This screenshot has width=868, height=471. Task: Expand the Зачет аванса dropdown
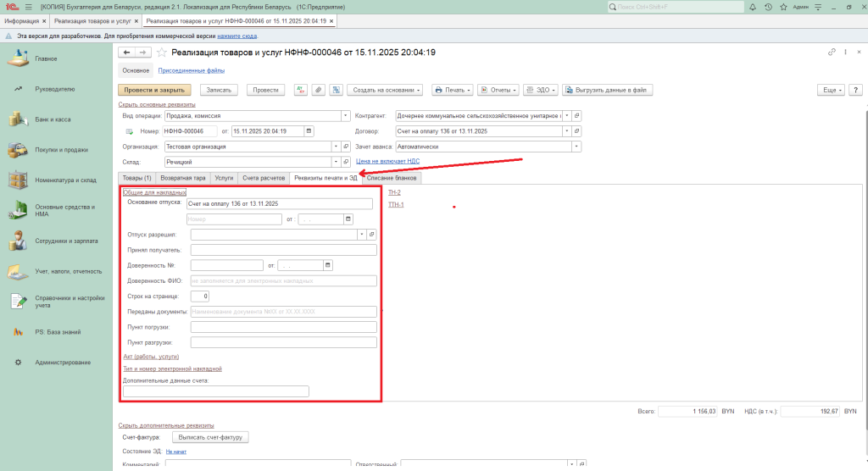(576, 147)
